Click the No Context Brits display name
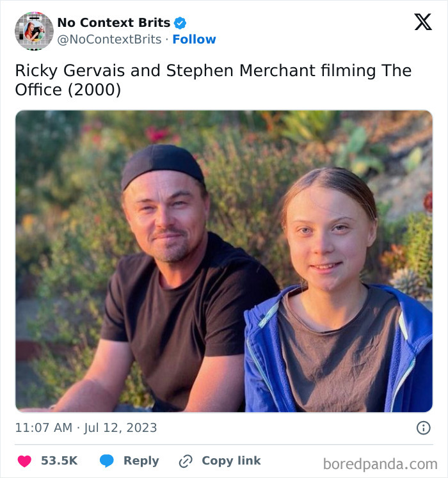This screenshot has width=448, height=478. click(x=114, y=23)
